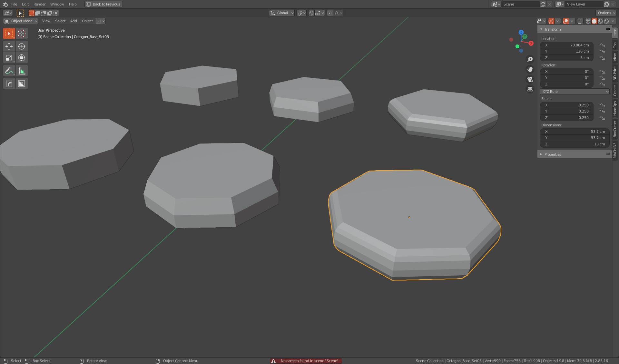Click the Location X value field
The height and width of the screenshot is (364, 619).
click(566, 45)
